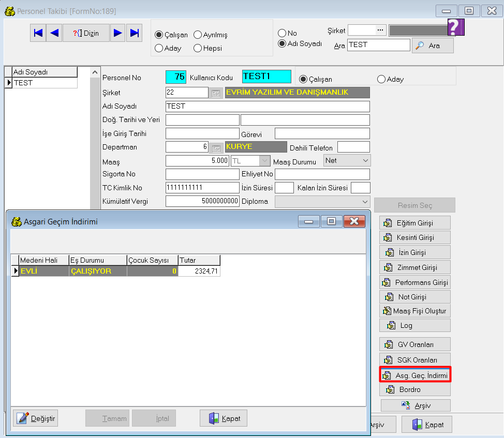This screenshot has width=504, height=438.
Task: Open Şirket picker icon next to 22
Action: click(x=216, y=93)
